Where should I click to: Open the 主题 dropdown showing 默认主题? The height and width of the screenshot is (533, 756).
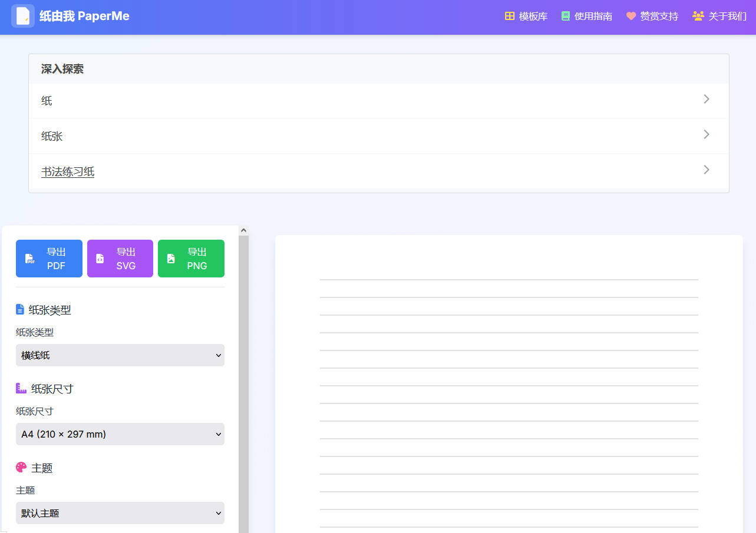point(120,513)
